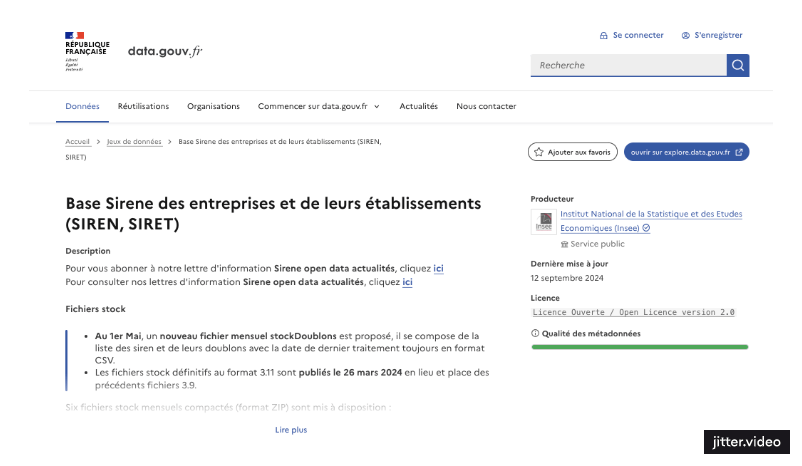Image resolution: width=802 pixels, height=466 pixels.
Task: Click the magnifier search button
Action: point(738,65)
